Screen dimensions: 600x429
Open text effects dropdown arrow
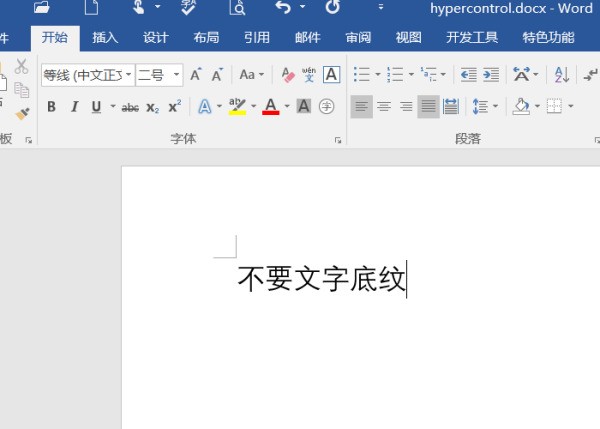[219, 106]
